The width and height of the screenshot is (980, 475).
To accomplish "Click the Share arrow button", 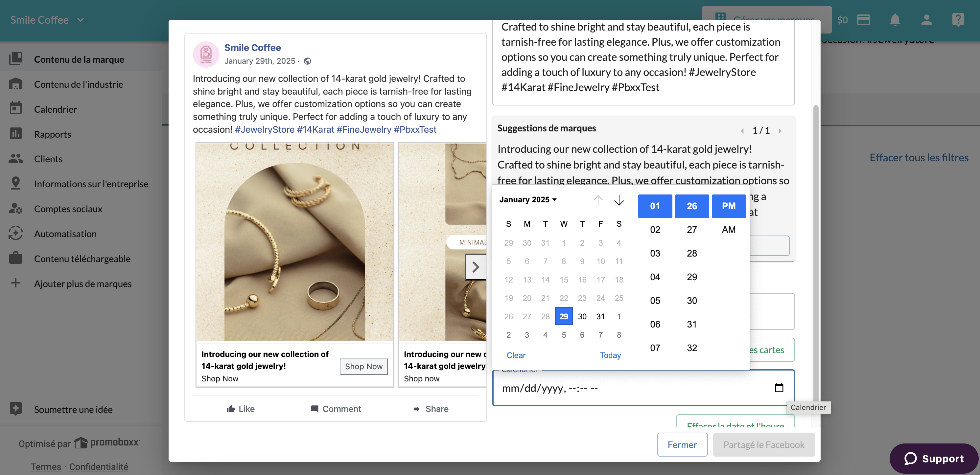I will tap(431, 409).
